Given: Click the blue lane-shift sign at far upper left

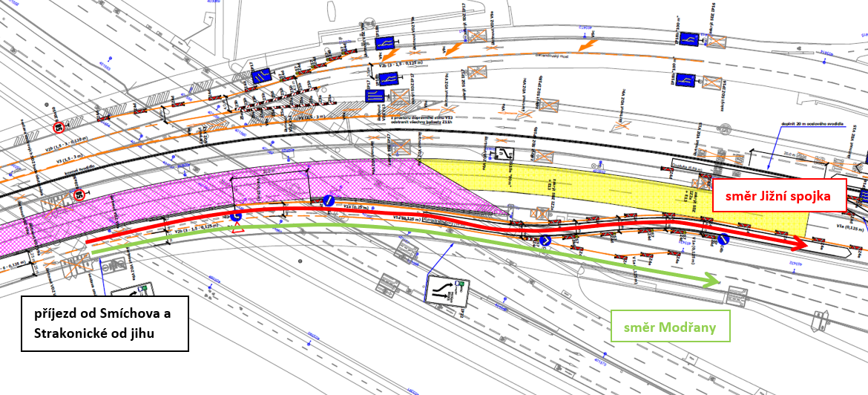Looking at the screenshot, I should tap(260, 76).
